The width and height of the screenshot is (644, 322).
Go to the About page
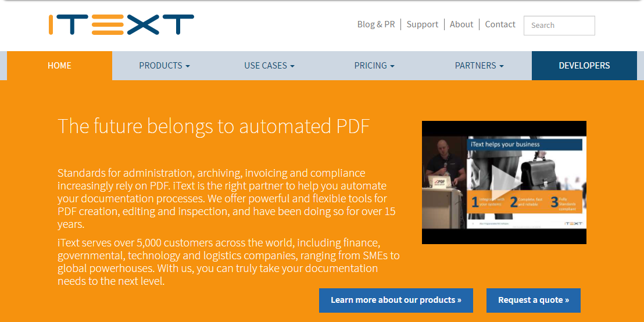pyautogui.click(x=461, y=24)
